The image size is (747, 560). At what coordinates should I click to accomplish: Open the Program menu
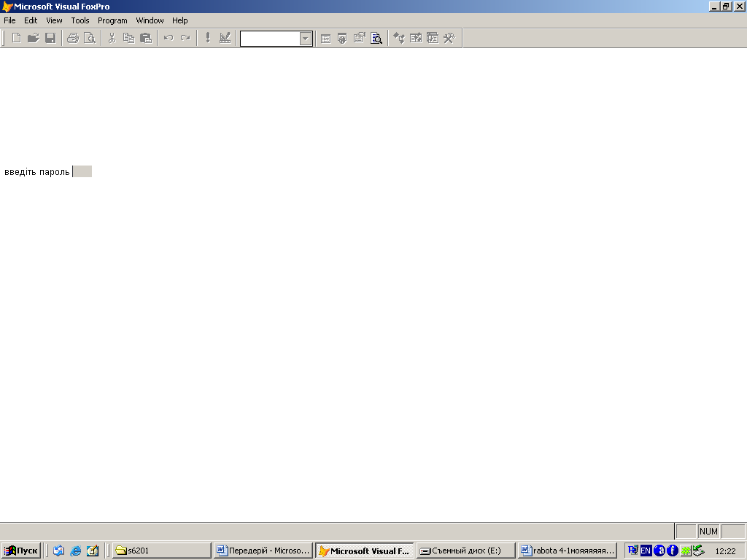coord(112,20)
